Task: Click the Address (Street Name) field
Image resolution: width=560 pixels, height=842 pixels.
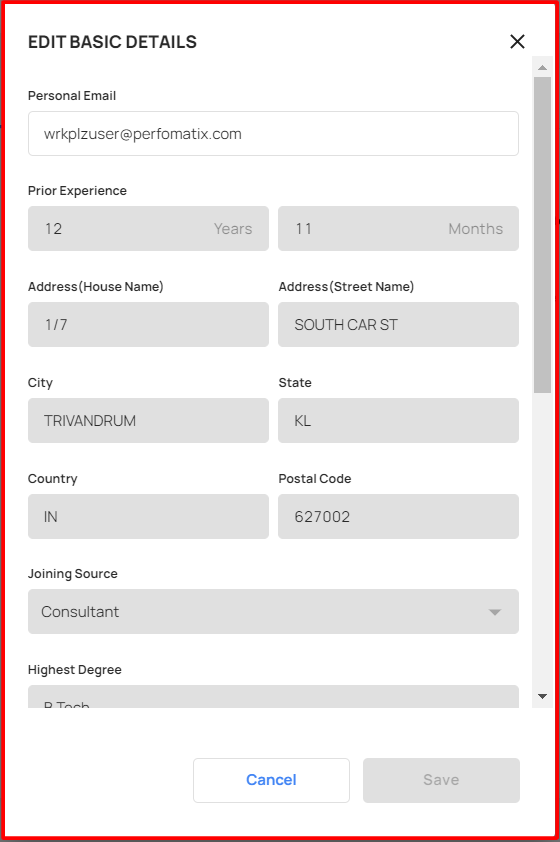Action: (x=398, y=324)
